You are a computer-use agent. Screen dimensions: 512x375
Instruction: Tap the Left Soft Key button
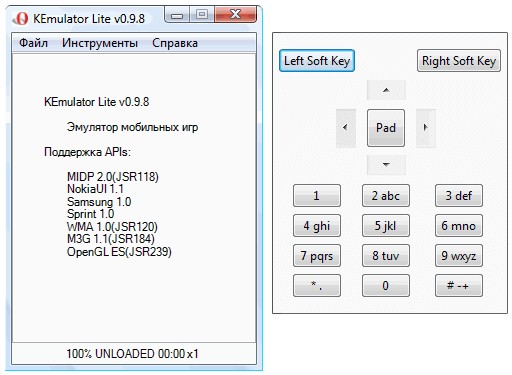[x=317, y=61]
